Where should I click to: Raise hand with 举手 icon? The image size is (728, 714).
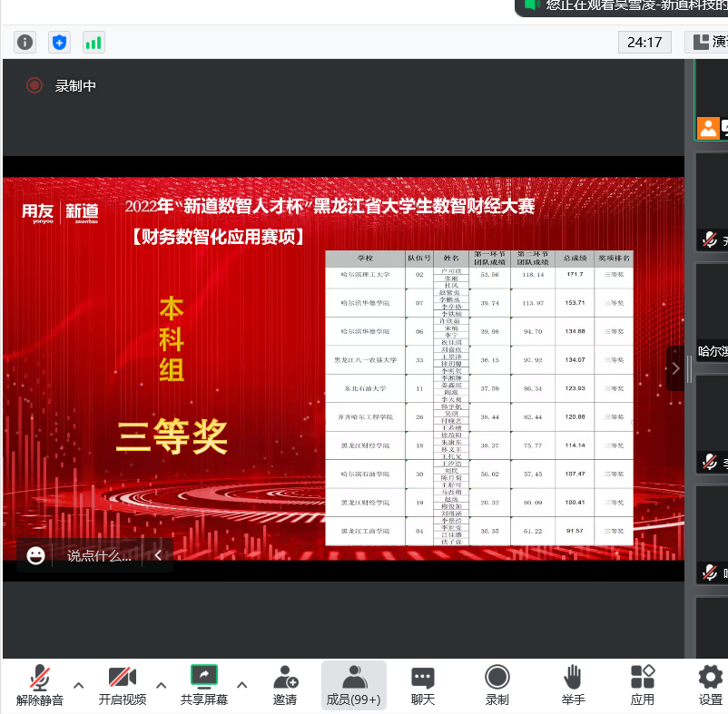click(573, 685)
